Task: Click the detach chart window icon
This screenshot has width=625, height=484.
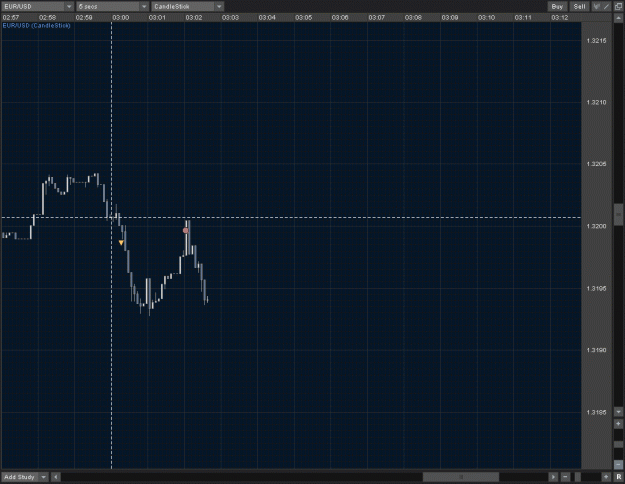Action: 619,6
